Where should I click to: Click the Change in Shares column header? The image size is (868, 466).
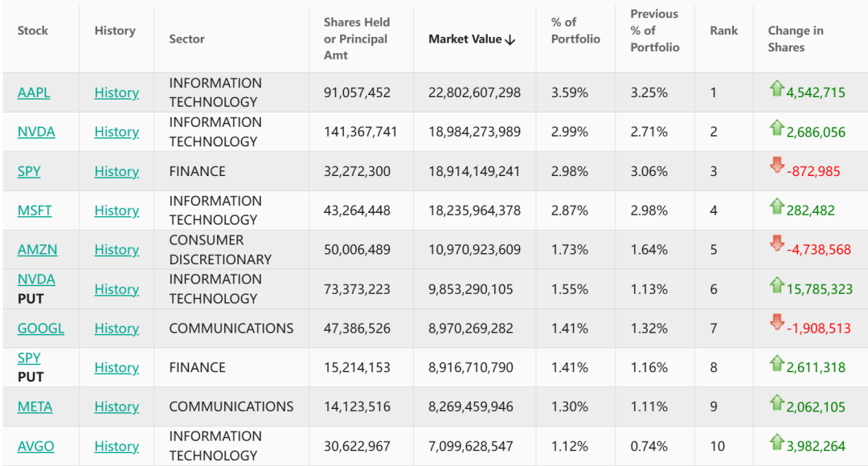coord(795,39)
